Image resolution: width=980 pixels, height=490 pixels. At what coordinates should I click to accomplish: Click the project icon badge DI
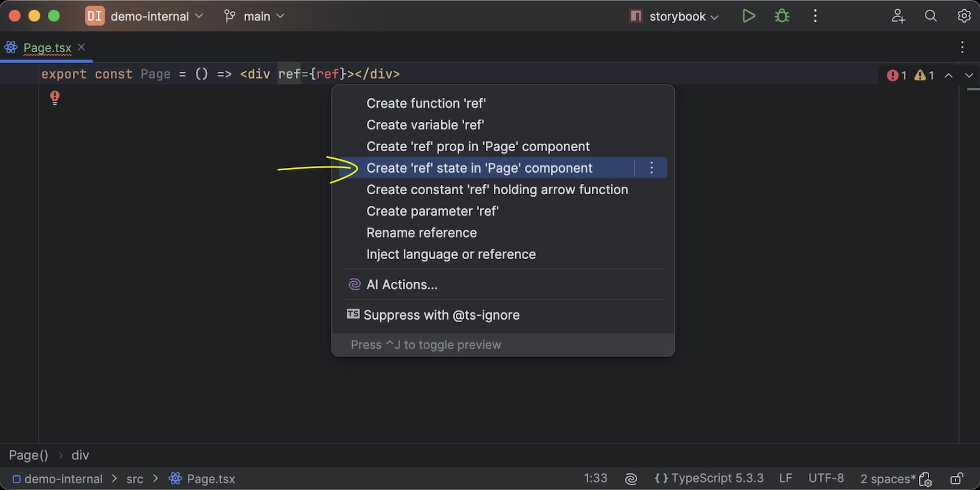[x=95, y=16]
